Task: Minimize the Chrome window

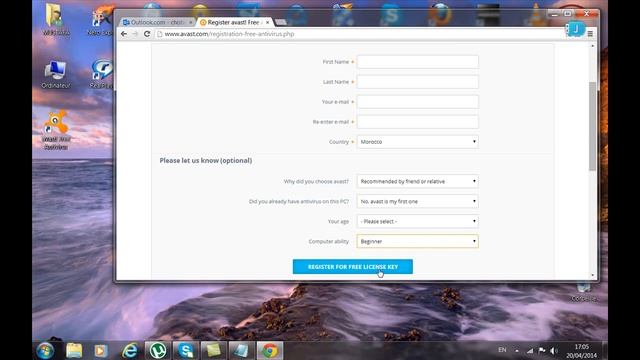Action: (x=554, y=14)
